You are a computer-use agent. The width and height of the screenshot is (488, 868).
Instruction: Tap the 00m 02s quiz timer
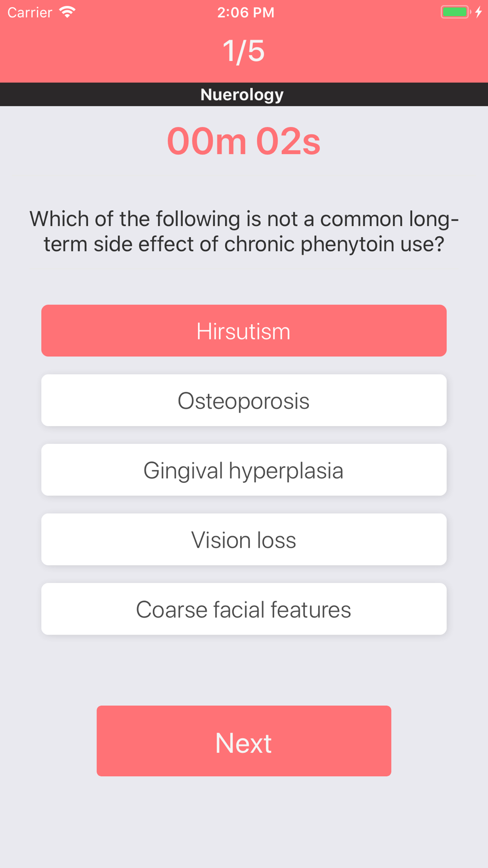click(244, 142)
